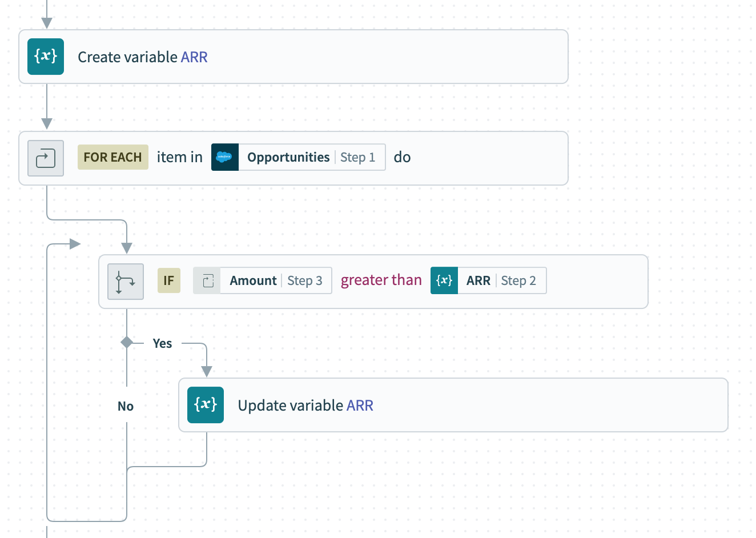The image size is (756, 538).
Task: Select the No branch label
Action: [126, 406]
